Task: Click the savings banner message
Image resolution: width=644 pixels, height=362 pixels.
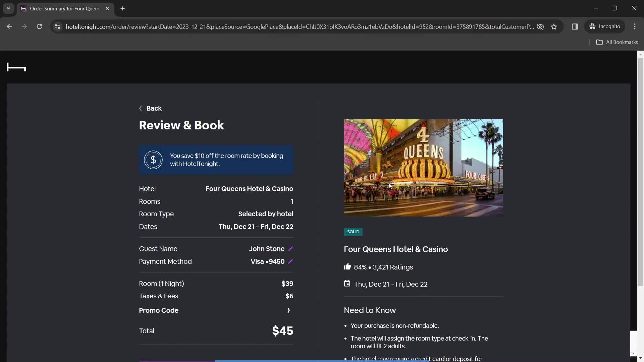Action: 226,160
